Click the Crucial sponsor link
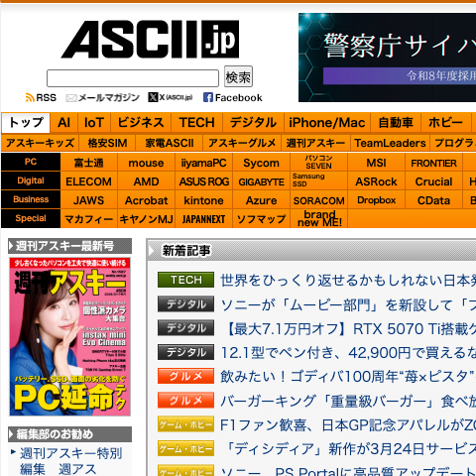This screenshot has height=476, width=476. [433, 181]
